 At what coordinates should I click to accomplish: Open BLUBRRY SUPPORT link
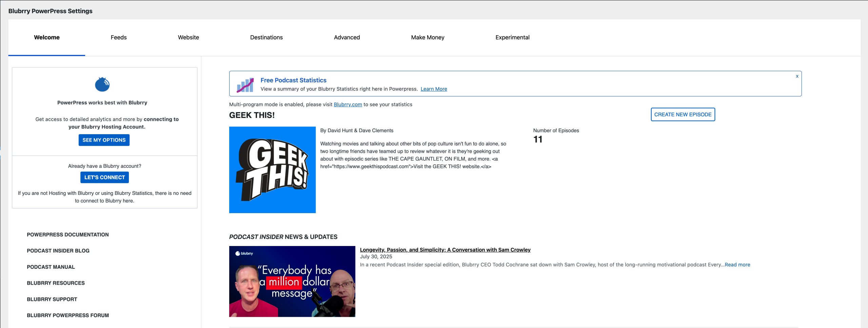tap(52, 299)
